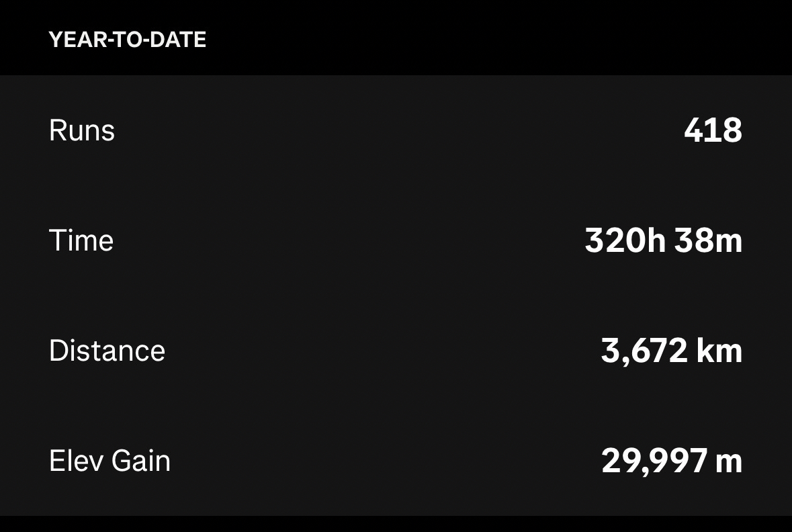Select the Distance label

(x=107, y=351)
